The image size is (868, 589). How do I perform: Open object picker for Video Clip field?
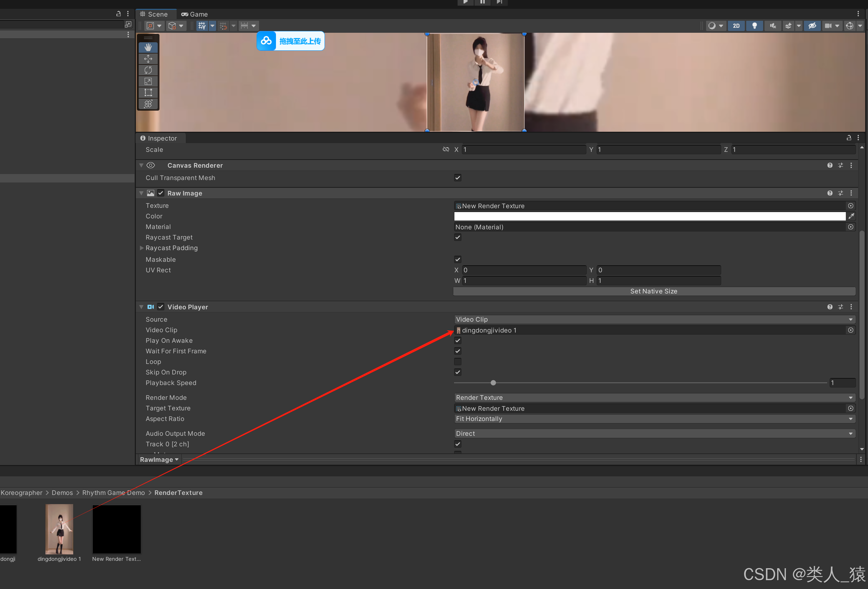(x=850, y=330)
